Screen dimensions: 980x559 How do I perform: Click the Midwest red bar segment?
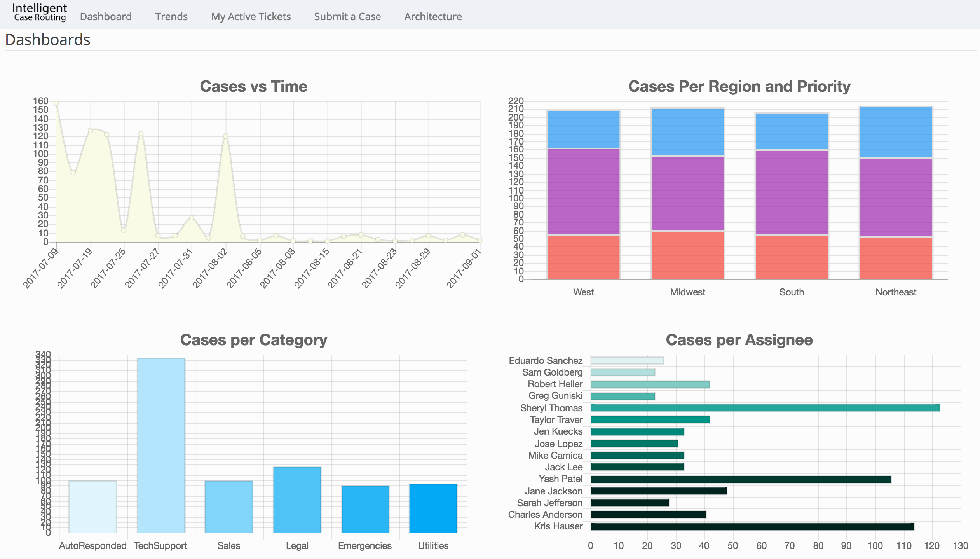pyautogui.click(x=688, y=255)
